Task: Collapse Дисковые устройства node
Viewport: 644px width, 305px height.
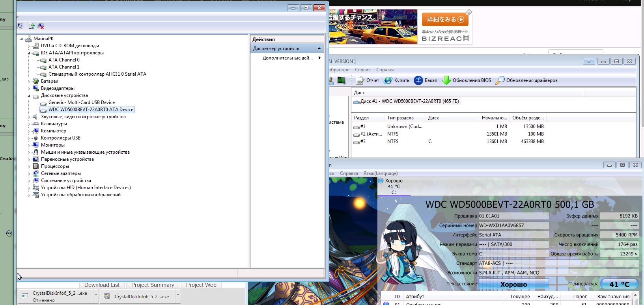Action: (x=29, y=96)
